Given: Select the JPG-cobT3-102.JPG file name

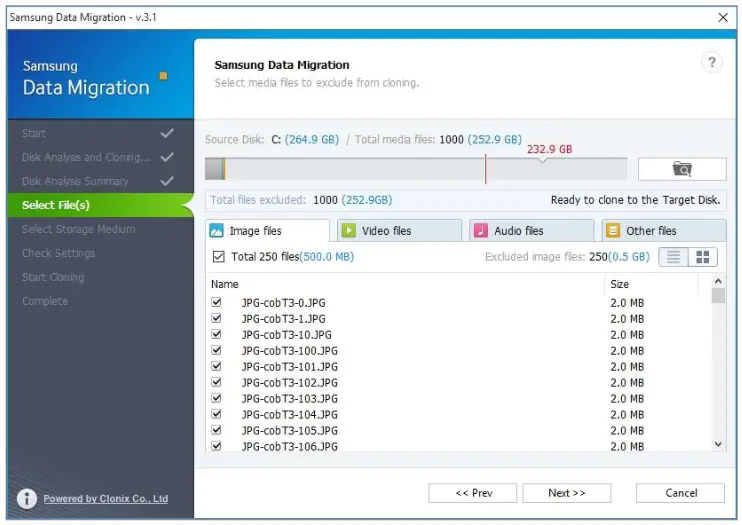Looking at the screenshot, I should click(290, 383).
